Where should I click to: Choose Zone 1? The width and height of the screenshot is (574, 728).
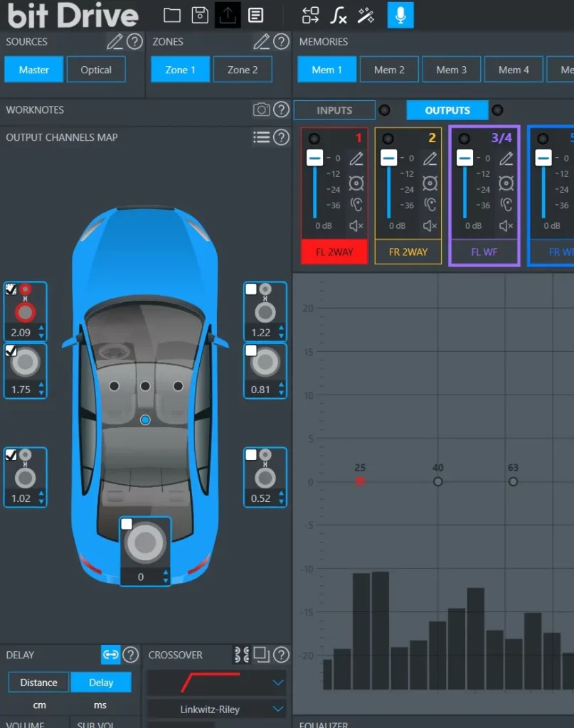click(180, 70)
